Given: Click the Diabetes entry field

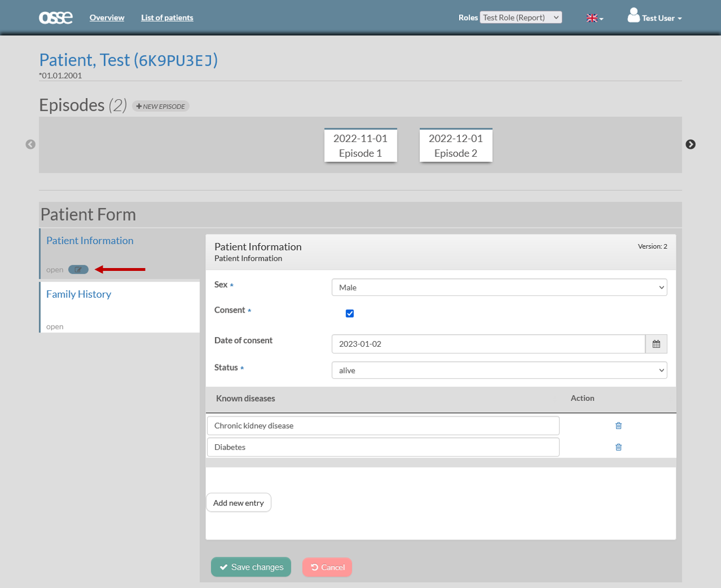Looking at the screenshot, I should tap(383, 447).
